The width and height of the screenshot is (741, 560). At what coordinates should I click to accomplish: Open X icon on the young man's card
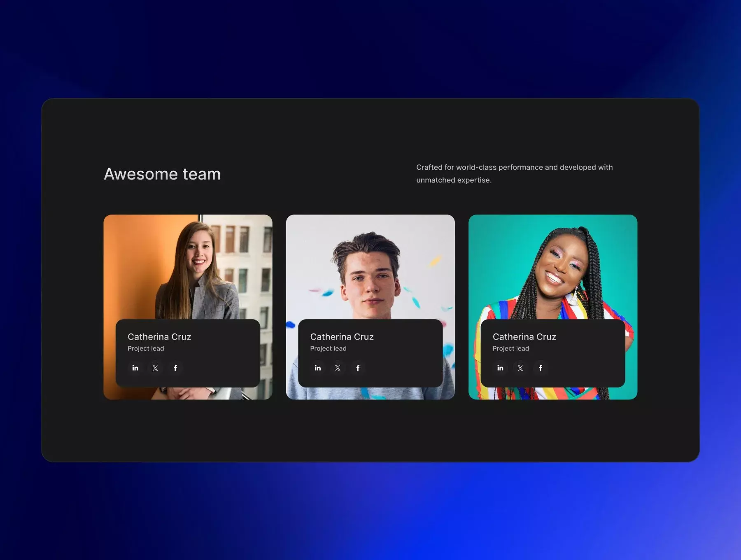(338, 368)
